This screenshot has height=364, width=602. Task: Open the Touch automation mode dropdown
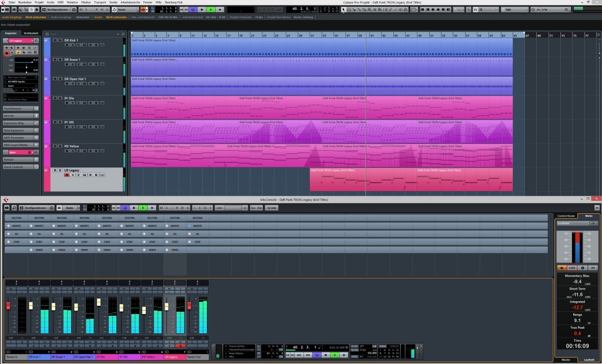[126, 9]
